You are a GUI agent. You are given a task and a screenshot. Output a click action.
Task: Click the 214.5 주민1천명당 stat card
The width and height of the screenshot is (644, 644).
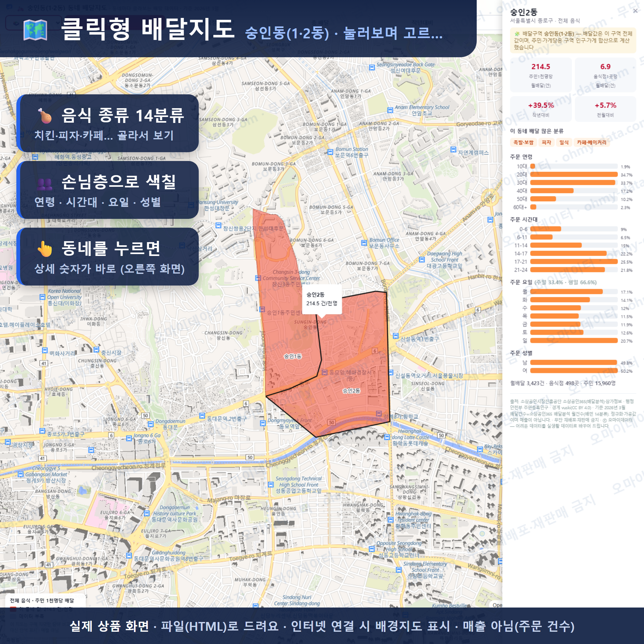point(541,75)
